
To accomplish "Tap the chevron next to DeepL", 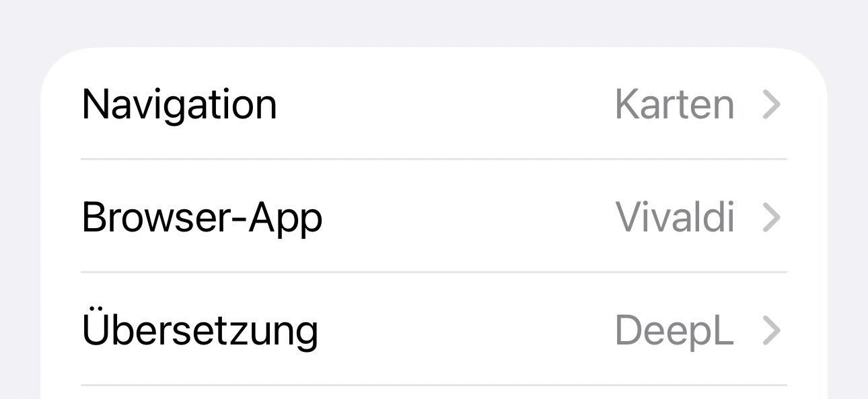I will click(x=771, y=330).
